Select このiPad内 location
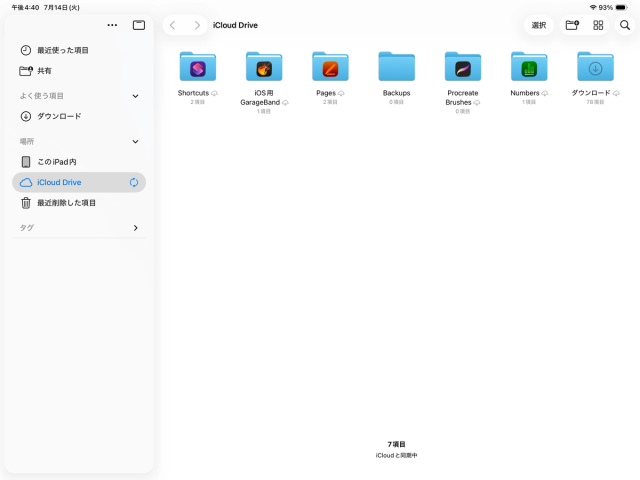 pyautogui.click(x=79, y=162)
